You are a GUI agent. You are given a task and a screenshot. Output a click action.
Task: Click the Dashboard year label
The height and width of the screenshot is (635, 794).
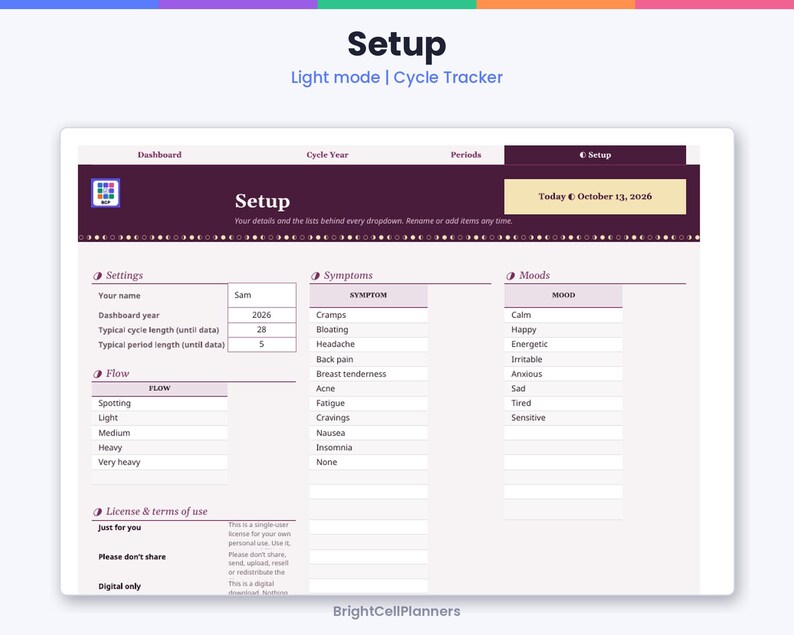click(129, 315)
